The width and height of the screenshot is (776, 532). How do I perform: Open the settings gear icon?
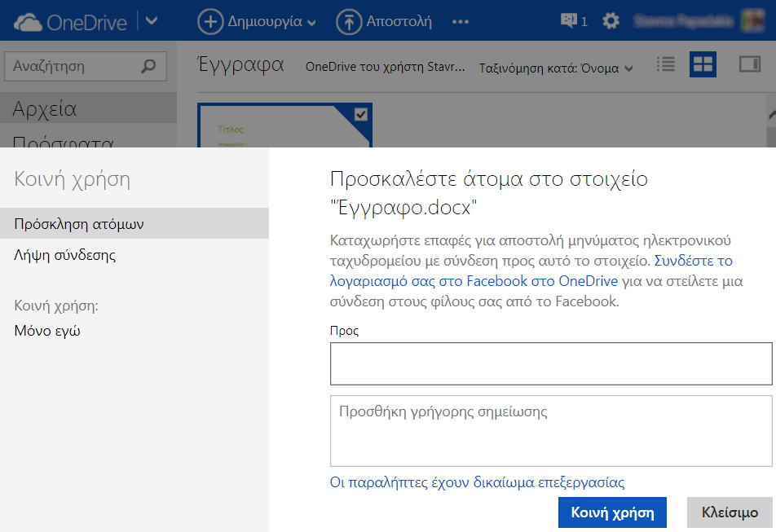pos(611,21)
